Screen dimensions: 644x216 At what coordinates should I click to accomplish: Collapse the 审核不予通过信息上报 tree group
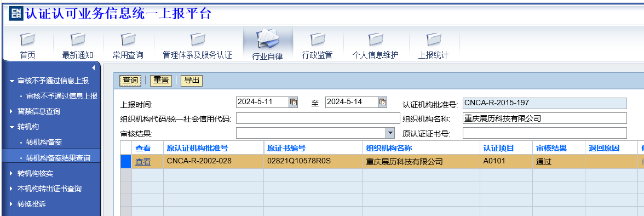[12, 81]
